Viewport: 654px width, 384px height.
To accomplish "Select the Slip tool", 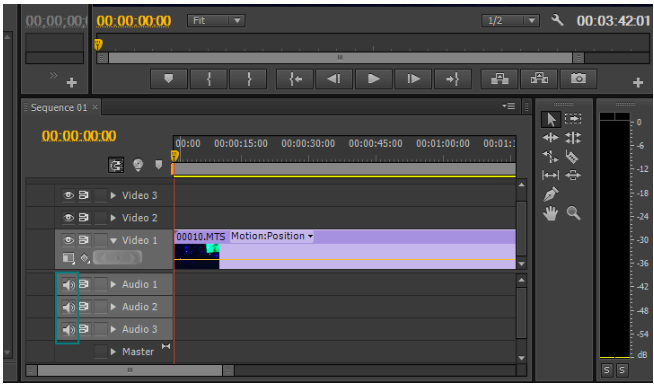I will point(551,175).
